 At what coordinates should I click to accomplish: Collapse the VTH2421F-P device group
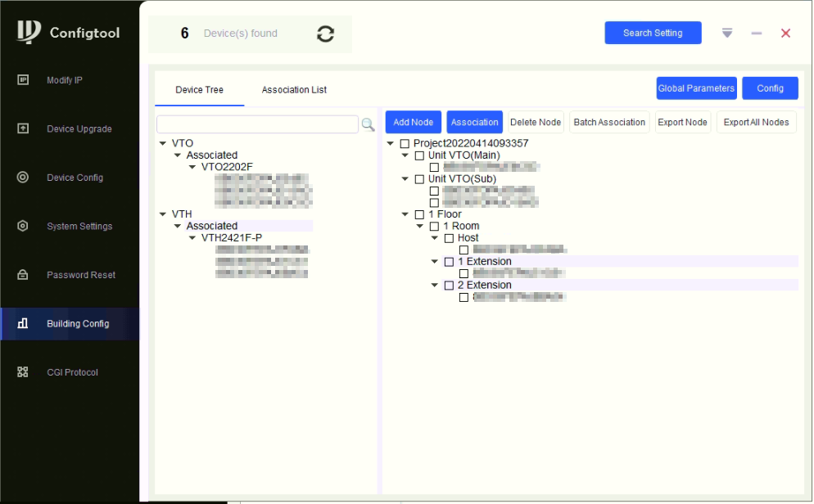click(x=192, y=238)
